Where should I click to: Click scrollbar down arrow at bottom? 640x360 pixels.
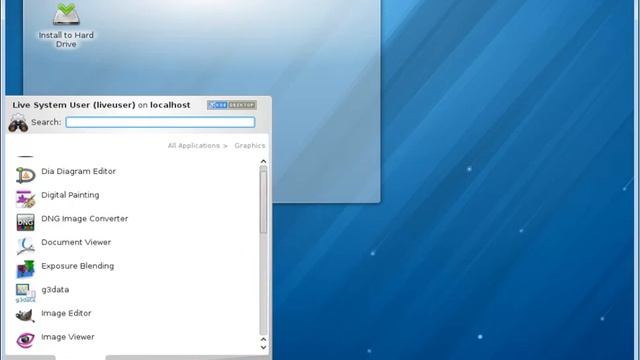(263, 347)
